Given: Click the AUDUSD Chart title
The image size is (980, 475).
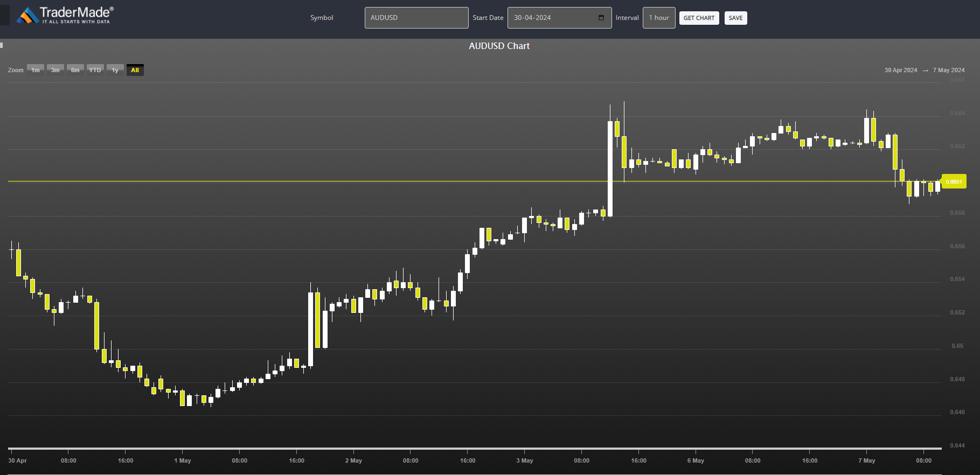Looking at the screenshot, I should pos(499,46).
